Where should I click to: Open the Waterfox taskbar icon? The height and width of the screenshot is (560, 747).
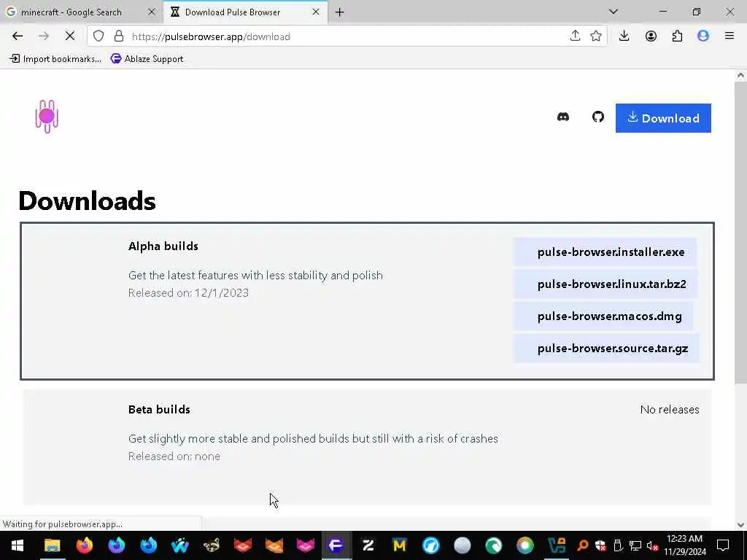pyautogui.click(x=180, y=545)
